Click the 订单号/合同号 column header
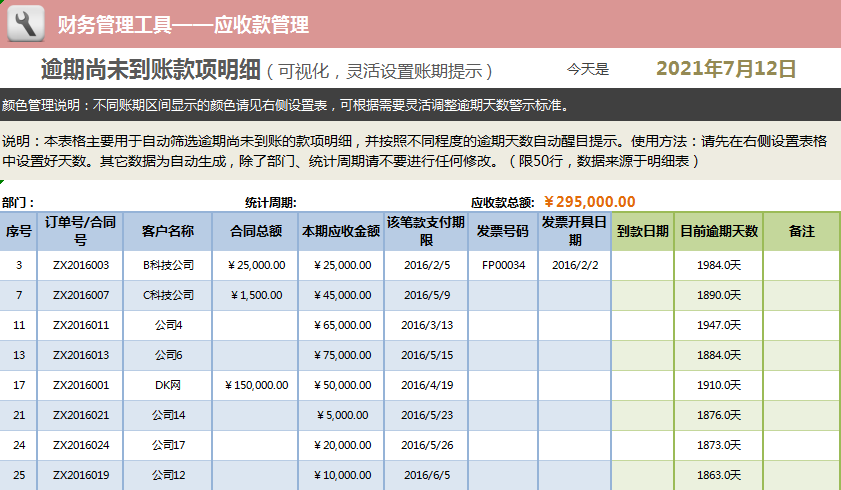The image size is (841, 490). (80, 231)
